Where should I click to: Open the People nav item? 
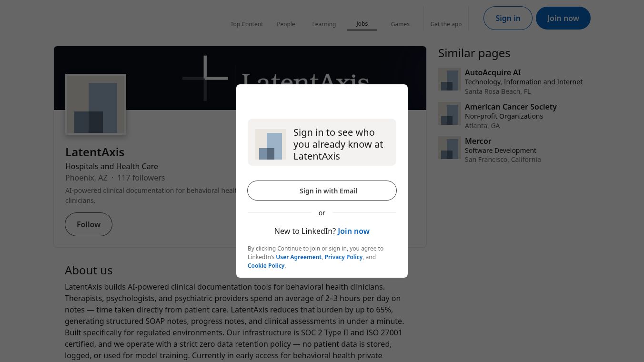(x=286, y=24)
